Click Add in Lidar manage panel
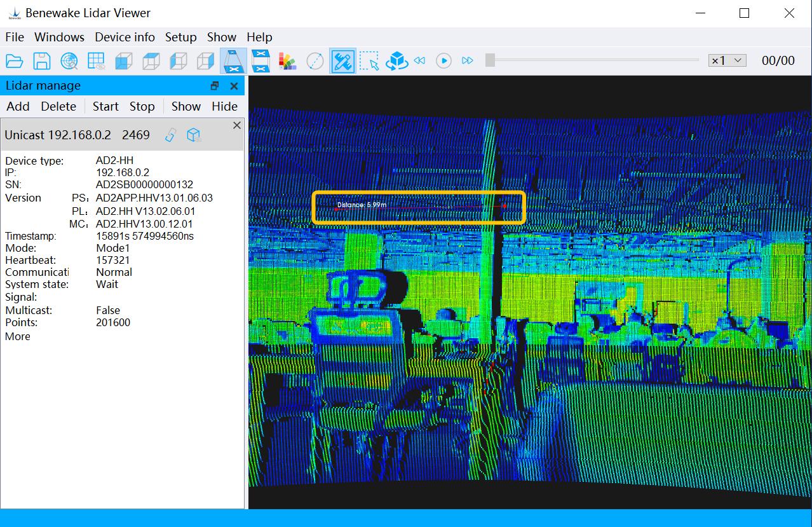The image size is (812, 527). tap(18, 107)
